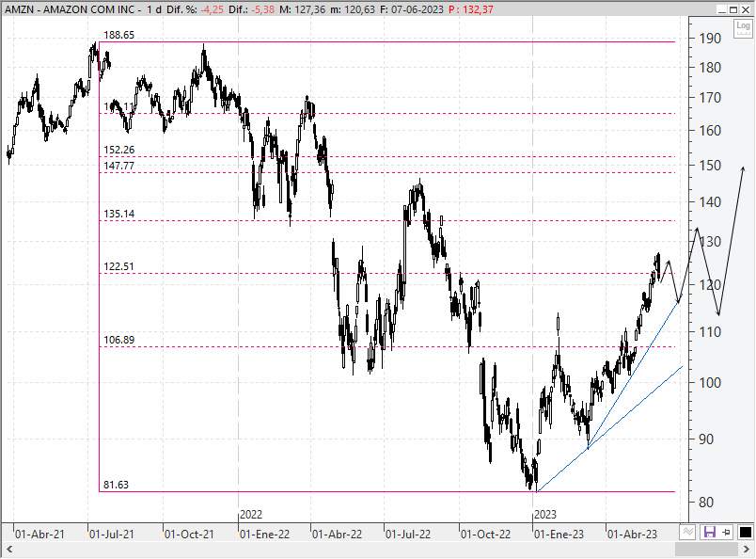Screen dimensions: 756x559
Task: Click the 135.14 Fibonacci level label
Action: coord(119,214)
